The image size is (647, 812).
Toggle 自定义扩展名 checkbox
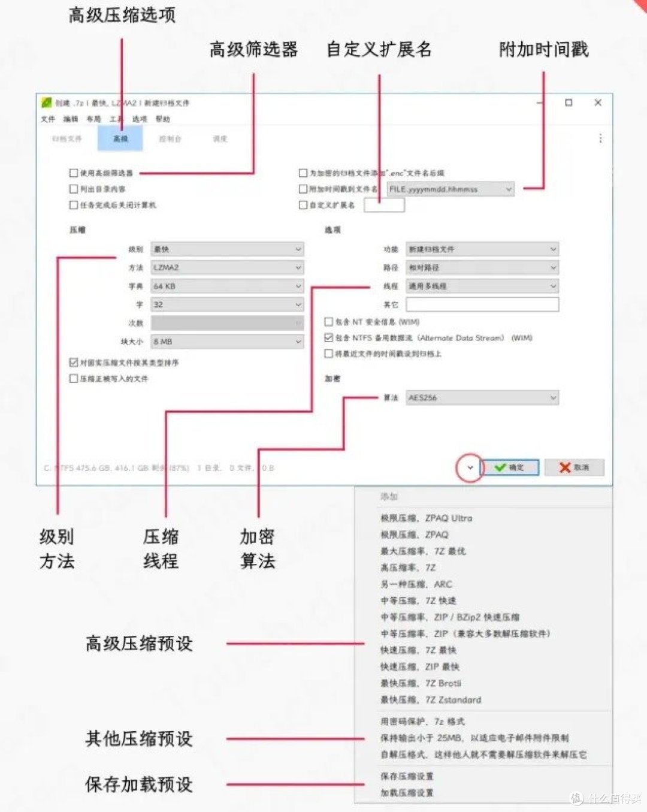pos(303,205)
